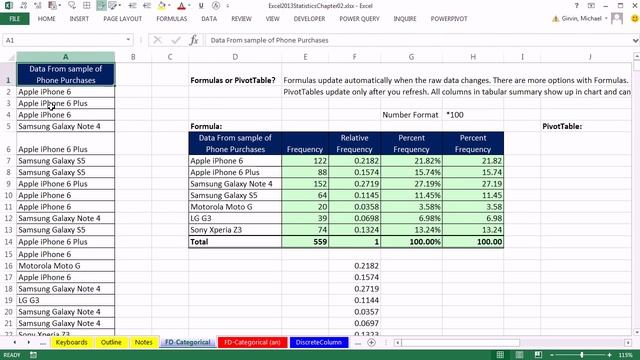Open the PAGE LAYOUT ribbon tab
Screen dimensions: 640x360
pos(123,19)
